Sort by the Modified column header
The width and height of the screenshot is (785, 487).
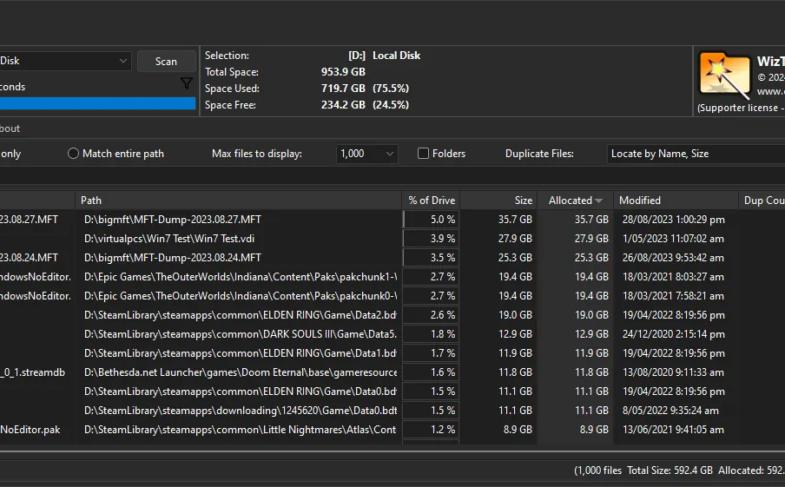(x=675, y=200)
